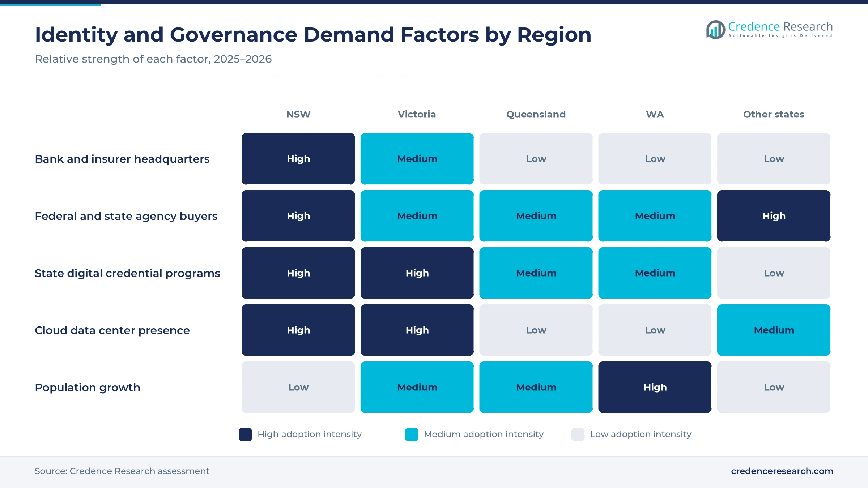Viewport: 868px width, 488px height.
Task: Click the Bank and insurer headquarters row label
Action: point(122,159)
